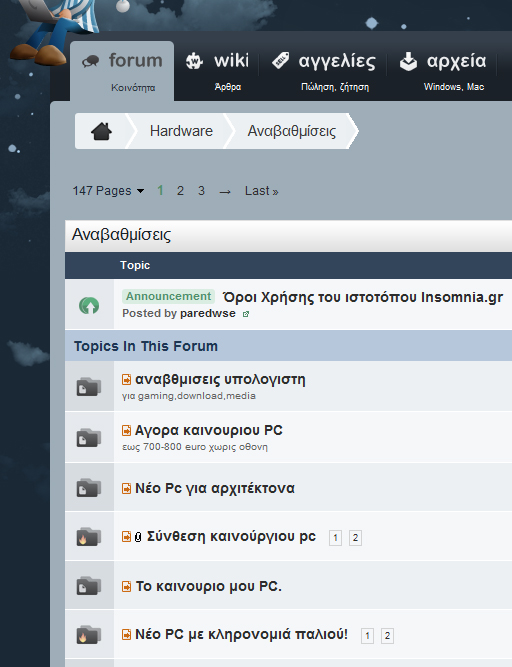Open topic Το καινουριο μου PC.
512x667 pixels.
click(208, 586)
